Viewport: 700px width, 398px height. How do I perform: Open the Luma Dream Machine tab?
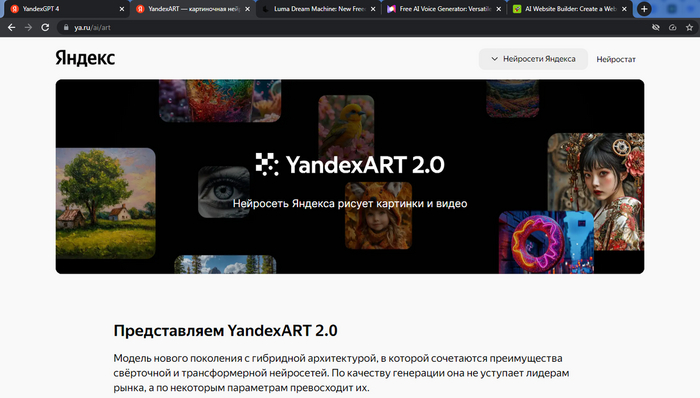click(319, 9)
